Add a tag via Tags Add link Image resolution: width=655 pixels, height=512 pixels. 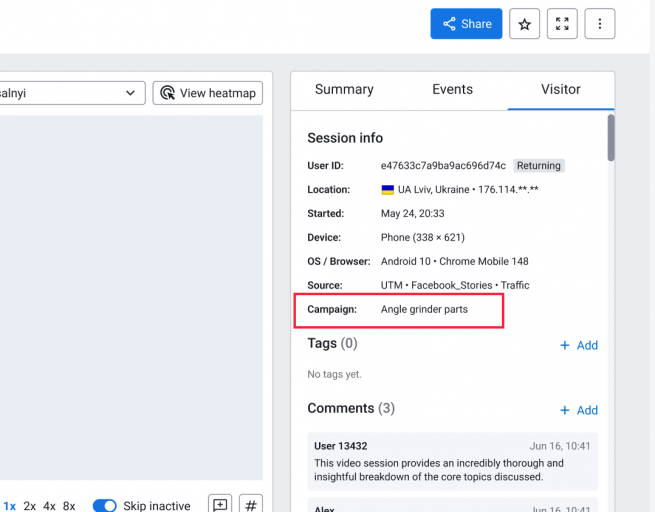tap(579, 345)
